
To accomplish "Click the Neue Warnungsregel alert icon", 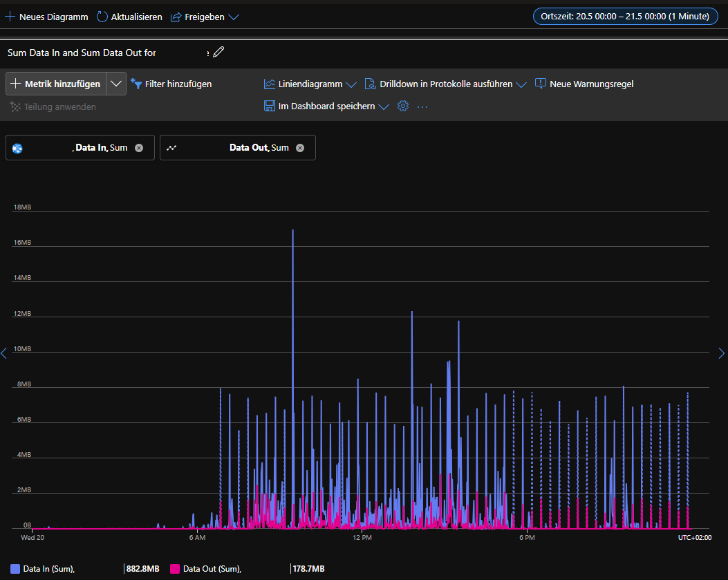I will point(541,84).
